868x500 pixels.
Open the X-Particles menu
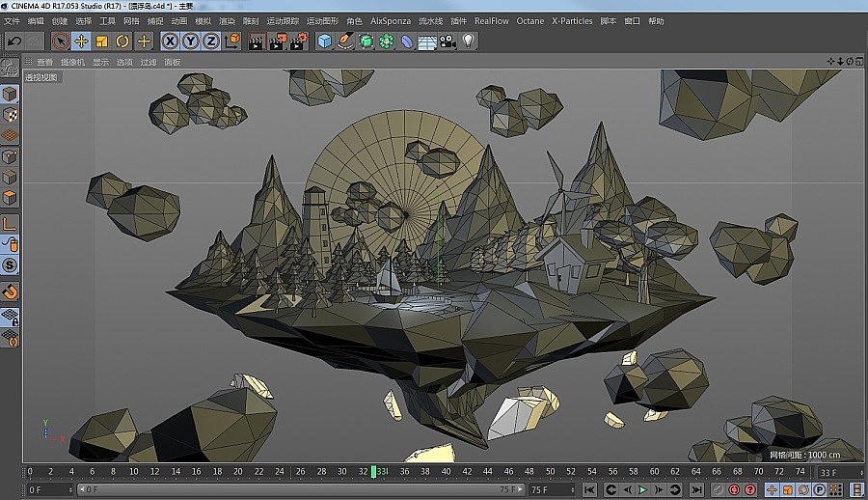click(572, 21)
